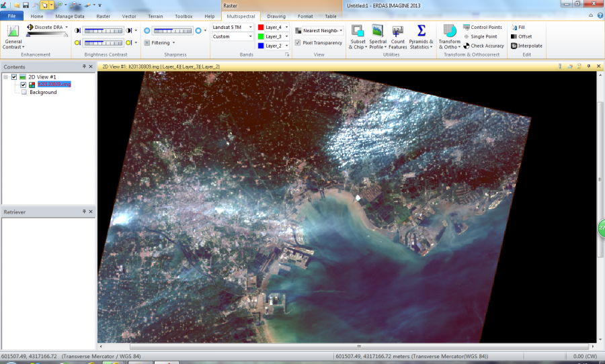The width and height of the screenshot is (605, 364).
Task: Open the Raster ribbon tab
Action: 103,16
